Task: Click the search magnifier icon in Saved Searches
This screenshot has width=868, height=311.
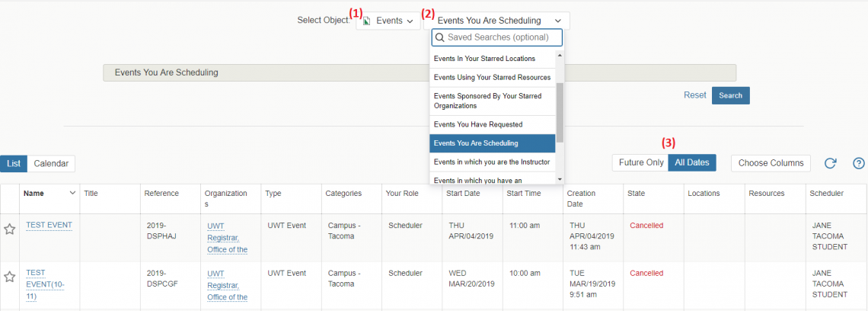Action: pos(439,37)
